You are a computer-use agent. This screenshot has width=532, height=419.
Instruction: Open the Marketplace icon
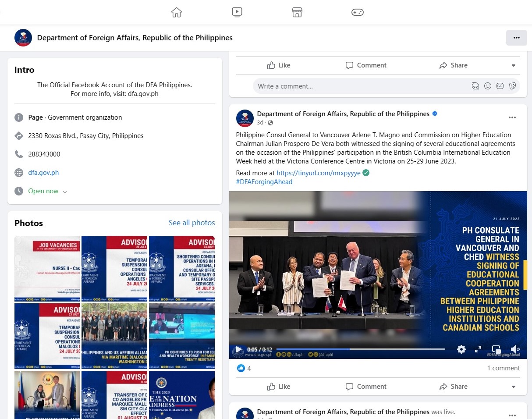click(297, 12)
